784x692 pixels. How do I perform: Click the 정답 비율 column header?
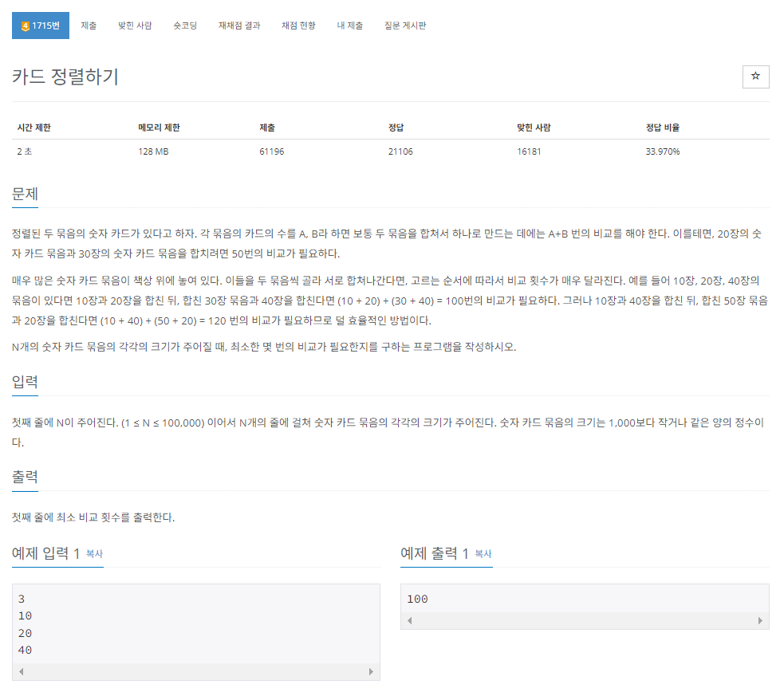click(663, 128)
